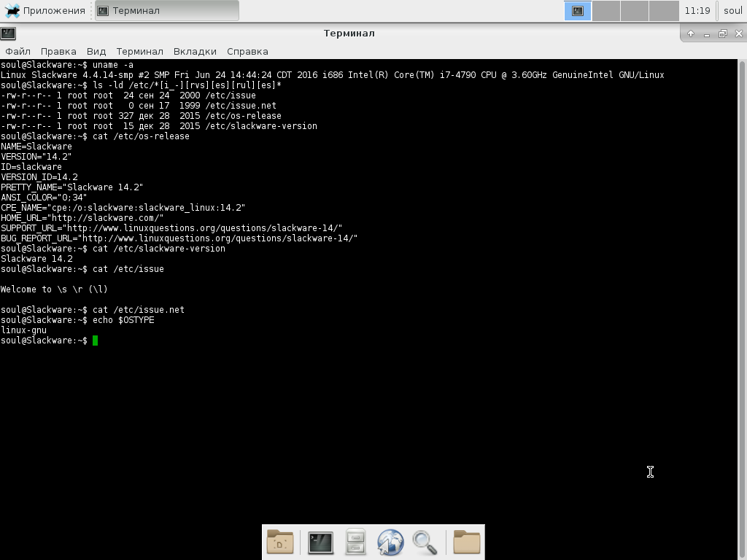Click the terminal window menu icon
Viewport: 747px width, 560px height.
click(x=8, y=33)
